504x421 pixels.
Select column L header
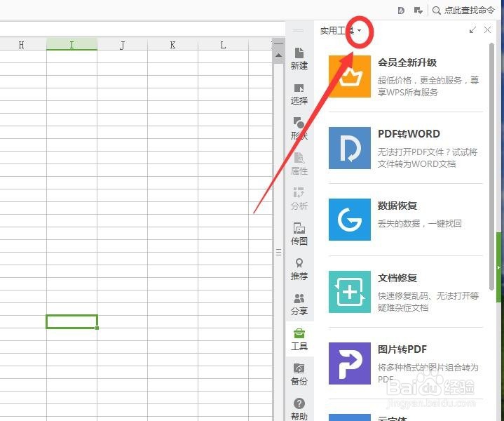[x=223, y=45]
